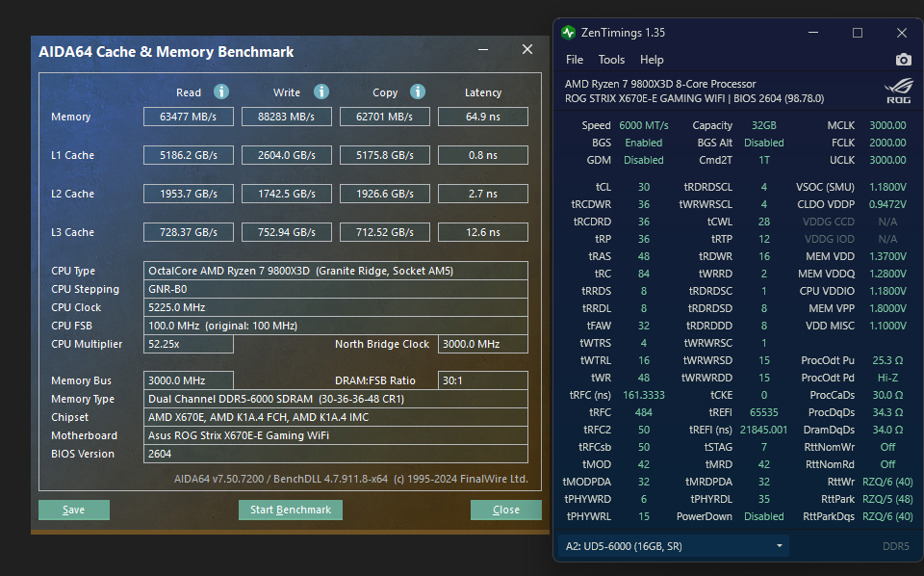Click the GDM value Disabled
This screenshot has width=924, height=576.
click(644, 160)
